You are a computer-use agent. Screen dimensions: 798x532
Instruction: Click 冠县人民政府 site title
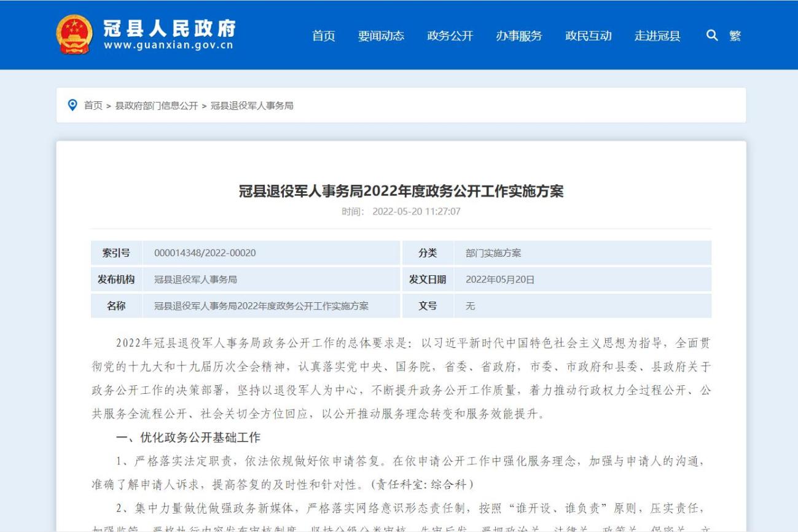click(170, 28)
